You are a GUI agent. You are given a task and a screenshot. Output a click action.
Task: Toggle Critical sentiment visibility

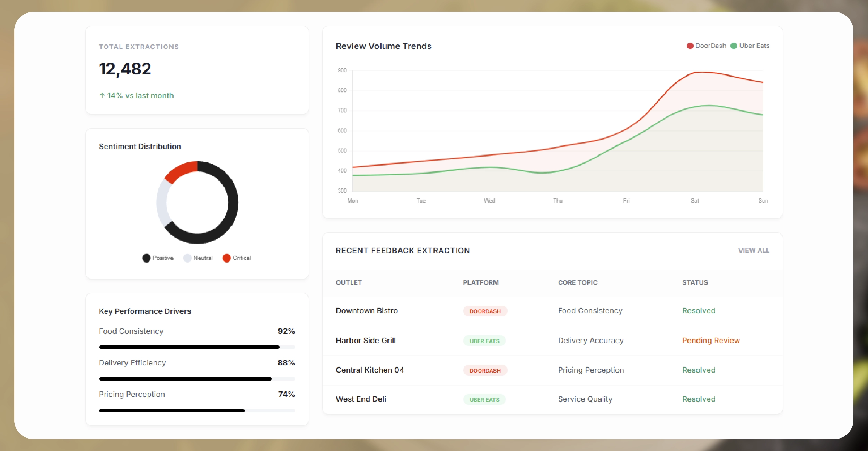(x=237, y=258)
